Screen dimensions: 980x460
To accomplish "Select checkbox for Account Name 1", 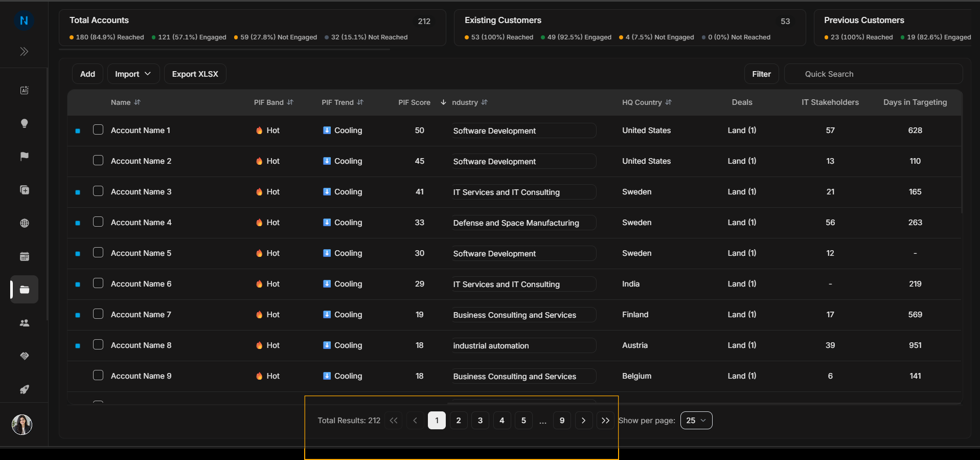I will [x=98, y=129].
